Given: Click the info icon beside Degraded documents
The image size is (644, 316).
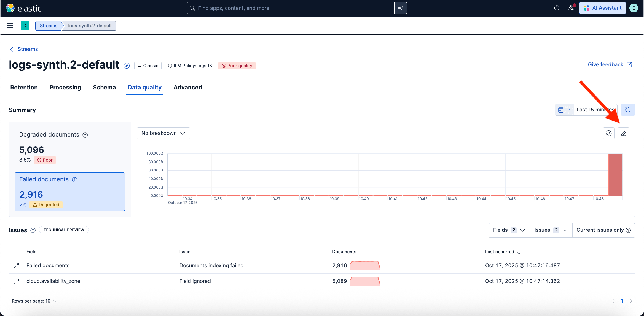Looking at the screenshot, I should tap(85, 135).
